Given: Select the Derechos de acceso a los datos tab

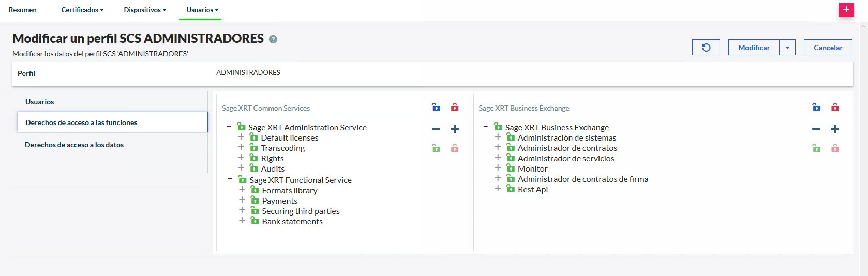Looking at the screenshot, I should (x=74, y=145).
